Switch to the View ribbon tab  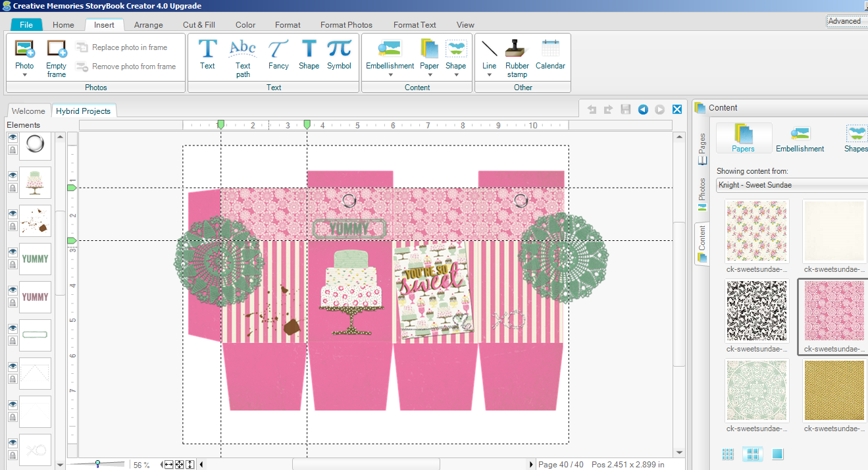tap(465, 25)
